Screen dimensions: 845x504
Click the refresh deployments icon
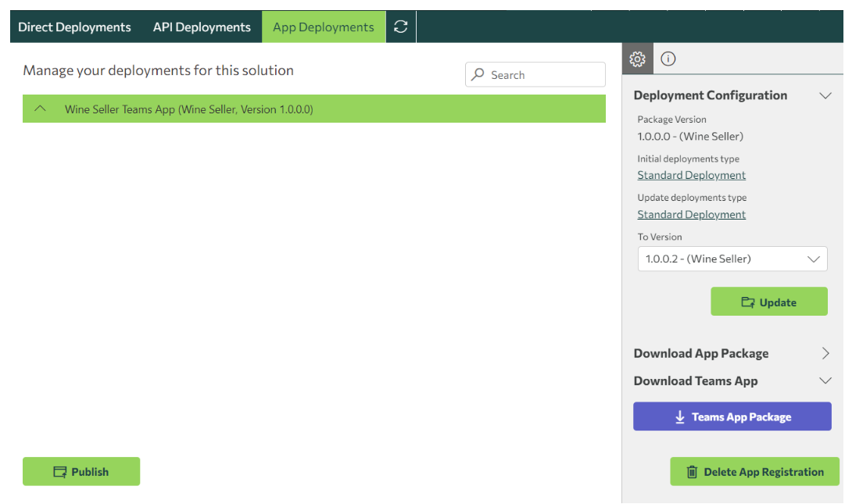[x=400, y=27]
